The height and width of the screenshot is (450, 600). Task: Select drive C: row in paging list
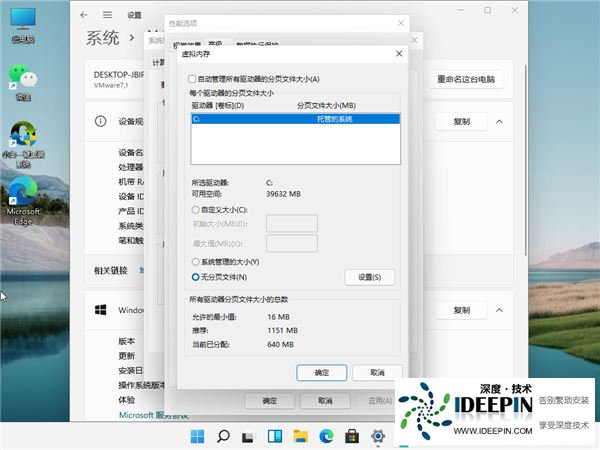(x=295, y=119)
